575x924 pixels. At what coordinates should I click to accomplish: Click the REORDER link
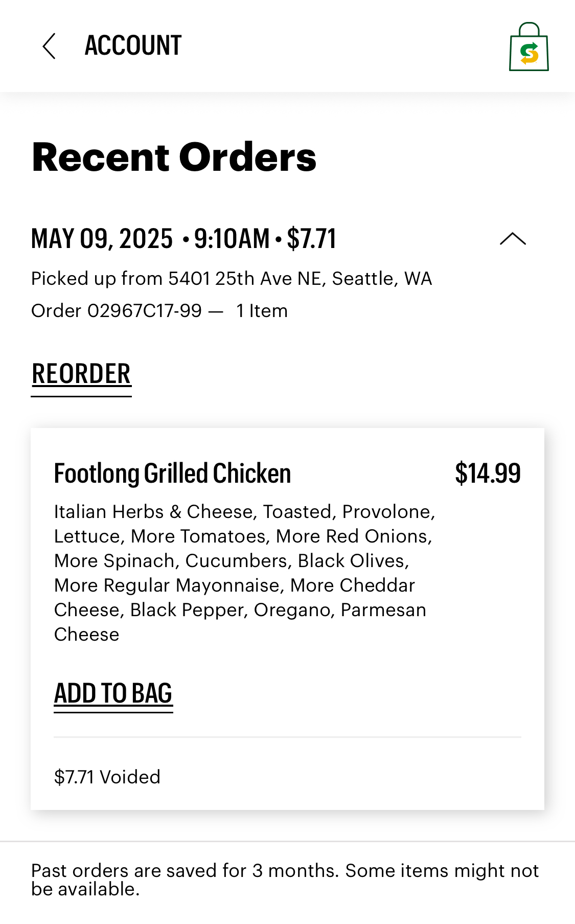(x=81, y=374)
